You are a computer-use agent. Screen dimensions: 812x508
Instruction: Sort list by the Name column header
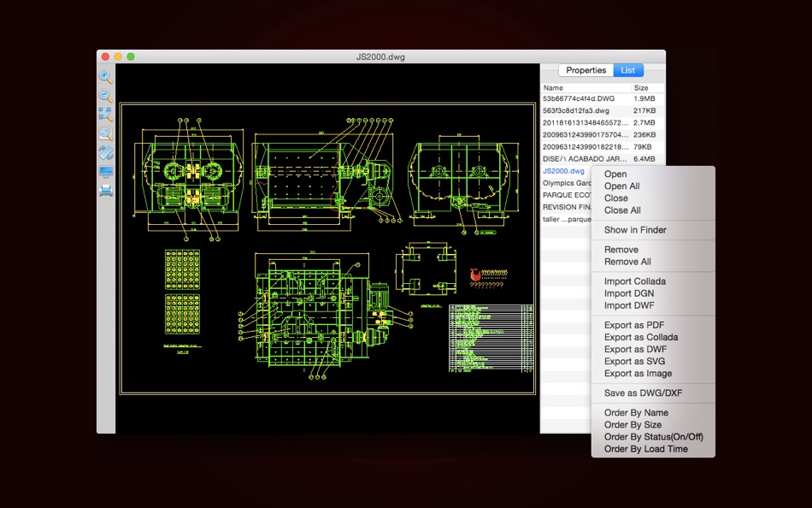click(585, 88)
